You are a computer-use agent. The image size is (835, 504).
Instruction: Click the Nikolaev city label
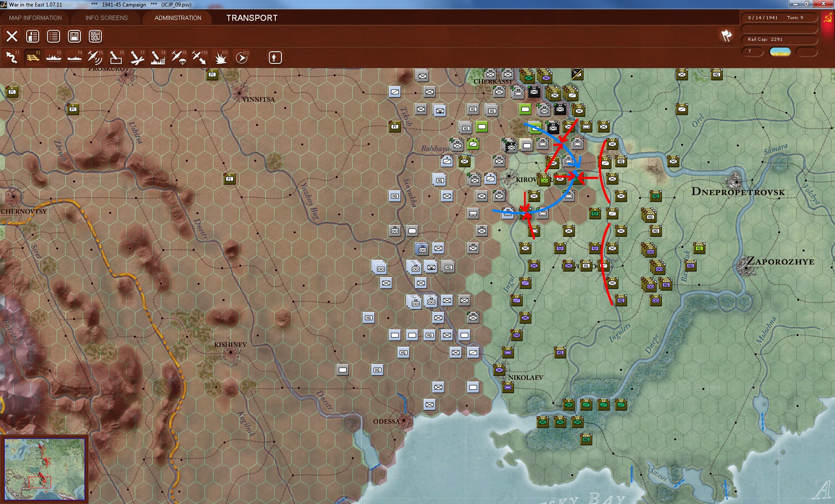tap(526, 378)
